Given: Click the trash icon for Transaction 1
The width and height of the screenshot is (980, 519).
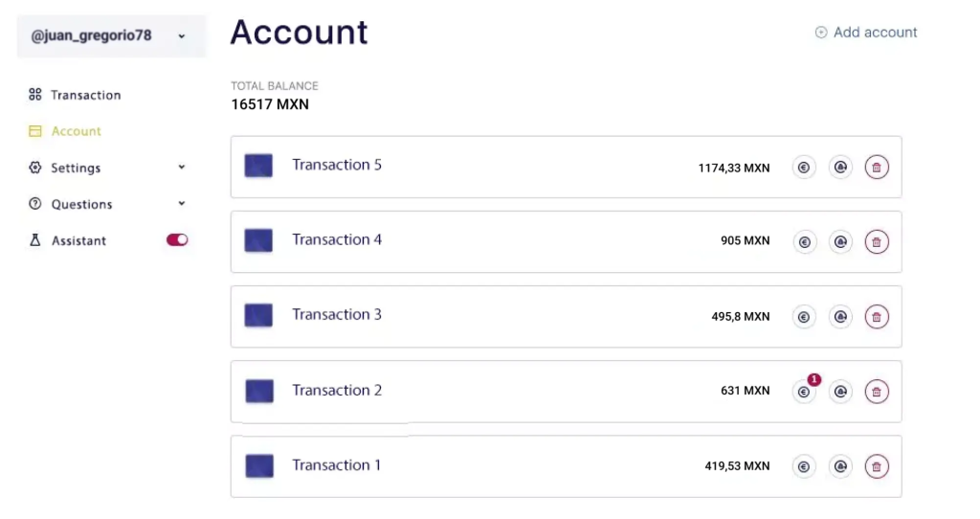Looking at the screenshot, I should tap(877, 466).
